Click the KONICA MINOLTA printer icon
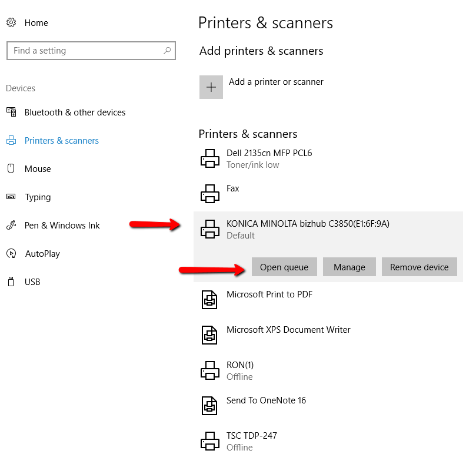The width and height of the screenshot is (476, 457). tap(210, 229)
